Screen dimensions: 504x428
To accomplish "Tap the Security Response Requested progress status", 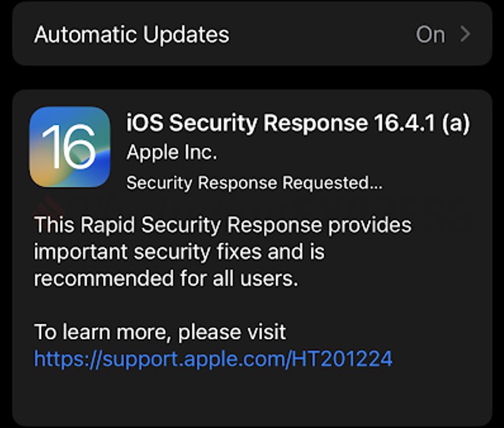I will tap(253, 182).
